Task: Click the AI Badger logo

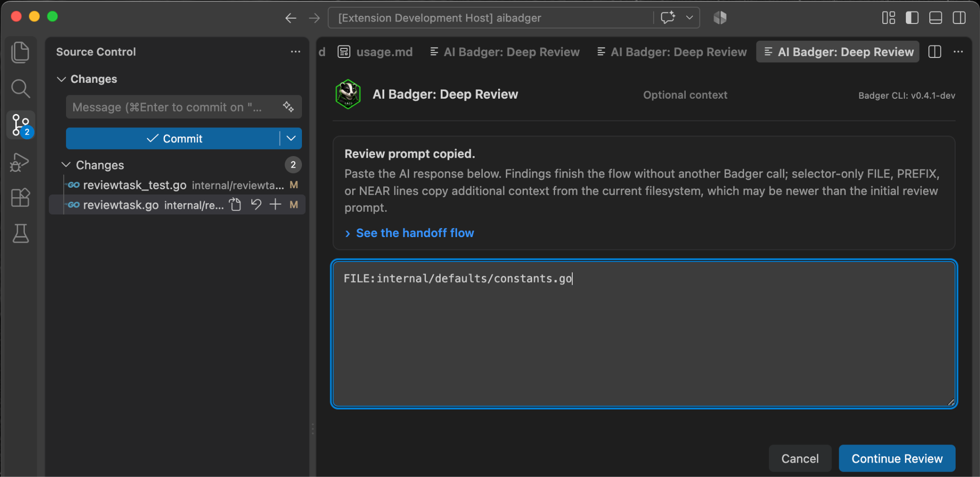Action: pyautogui.click(x=348, y=94)
